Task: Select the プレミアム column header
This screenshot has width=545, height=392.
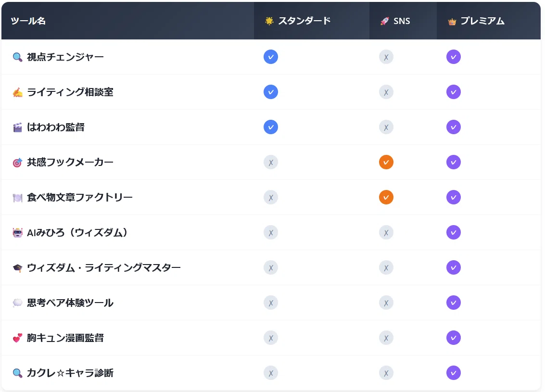Action: pos(476,21)
